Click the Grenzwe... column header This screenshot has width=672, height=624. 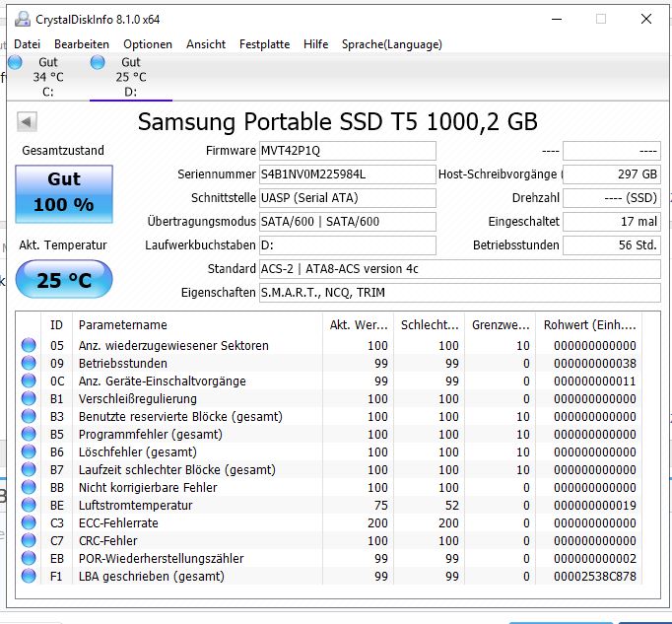pyautogui.click(x=501, y=325)
